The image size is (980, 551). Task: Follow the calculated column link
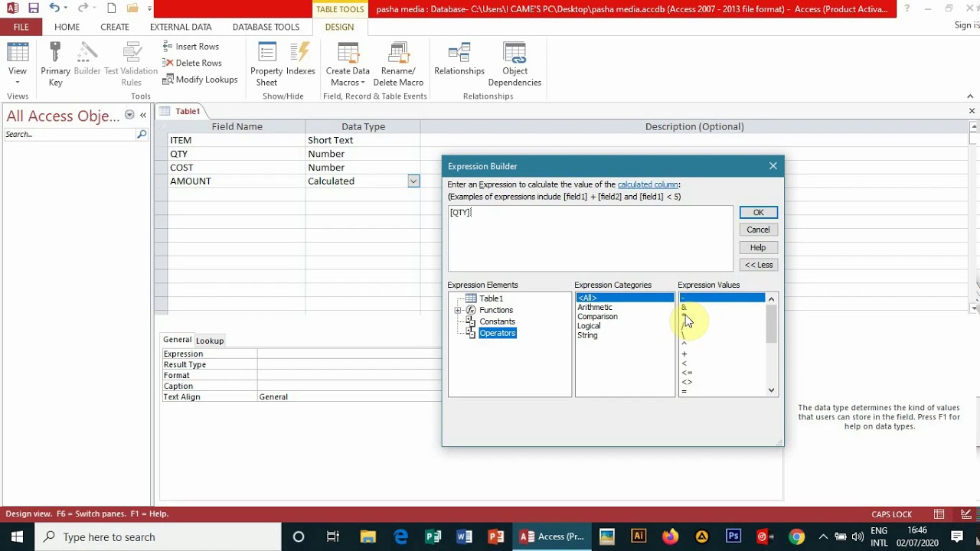pyautogui.click(x=648, y=184)
